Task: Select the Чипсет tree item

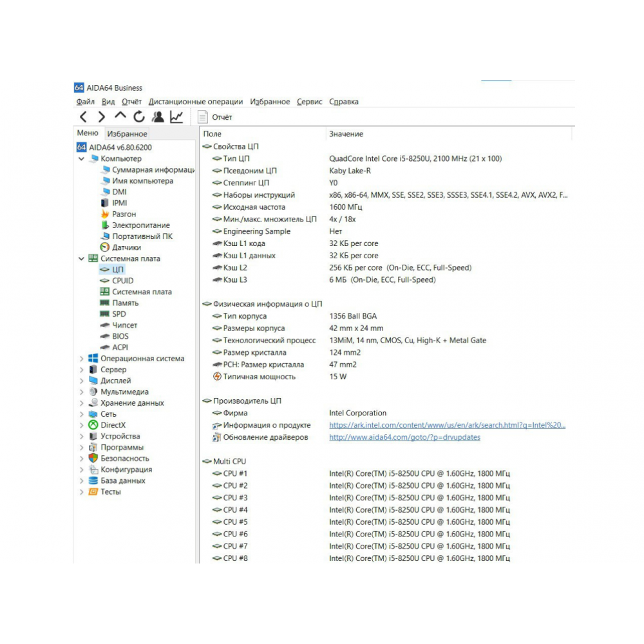Action: (x=125, y=325)
